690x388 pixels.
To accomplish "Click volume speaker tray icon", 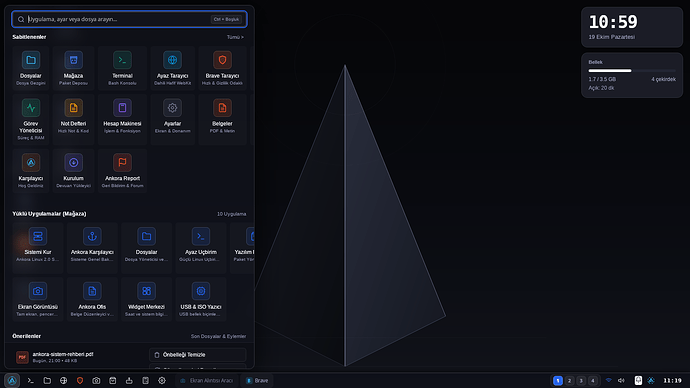I will pos(621,381).
